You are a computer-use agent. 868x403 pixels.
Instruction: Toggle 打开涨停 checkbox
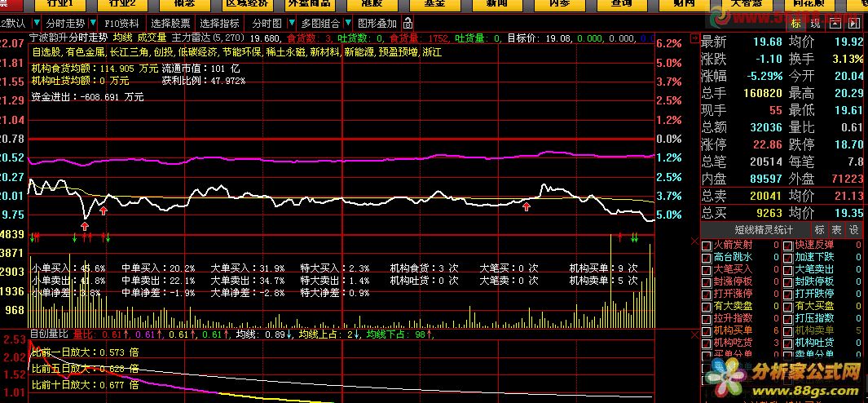click(x=707, y=294)
